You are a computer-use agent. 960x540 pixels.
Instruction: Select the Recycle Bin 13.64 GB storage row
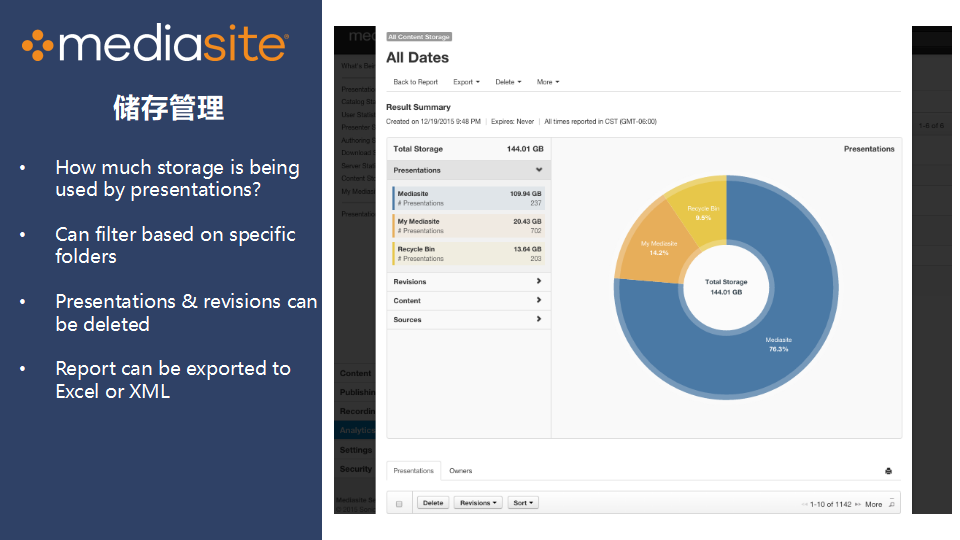pos(468,253)
